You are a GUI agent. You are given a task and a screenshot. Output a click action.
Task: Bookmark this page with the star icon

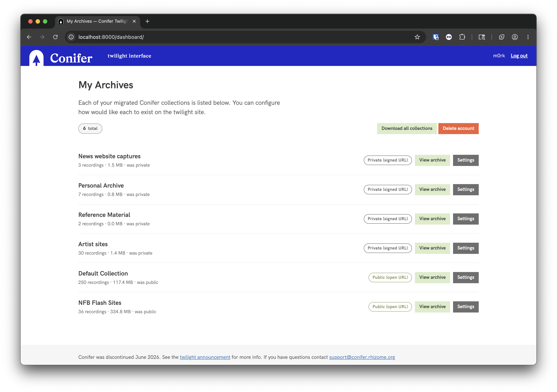(417, 37)
